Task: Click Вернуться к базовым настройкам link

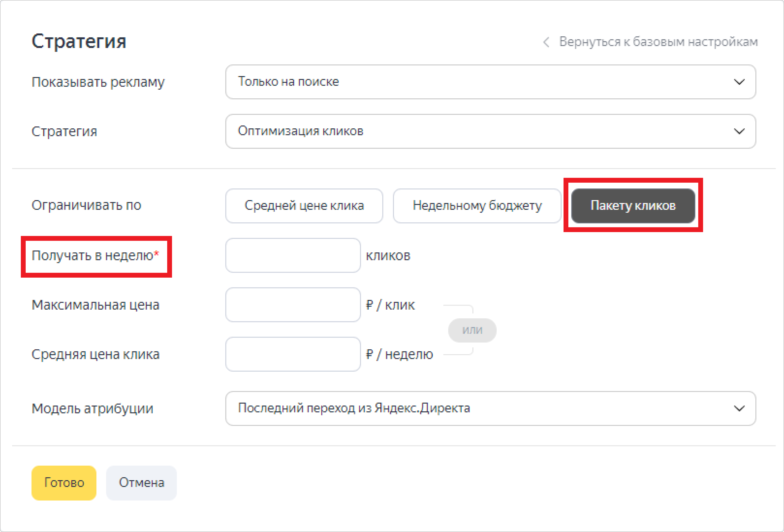Action: tap(658, 42)
